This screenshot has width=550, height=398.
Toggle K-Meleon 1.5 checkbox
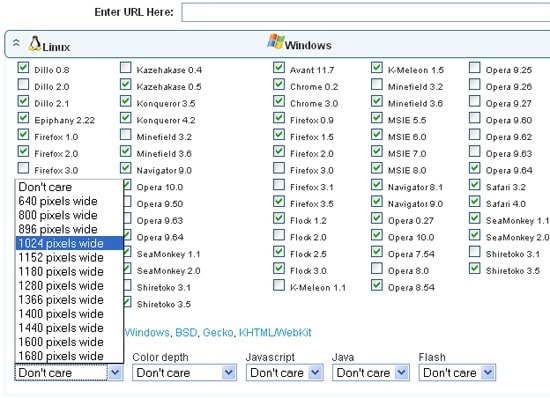(377, 67)
